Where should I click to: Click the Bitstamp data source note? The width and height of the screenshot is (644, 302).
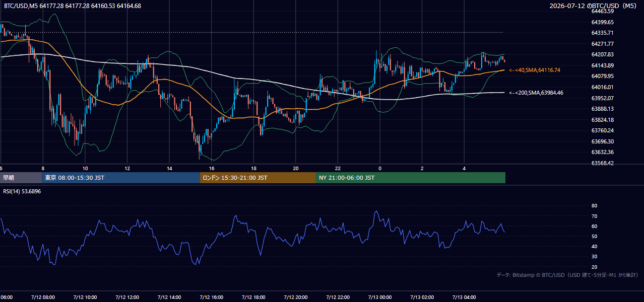[567, 275]
